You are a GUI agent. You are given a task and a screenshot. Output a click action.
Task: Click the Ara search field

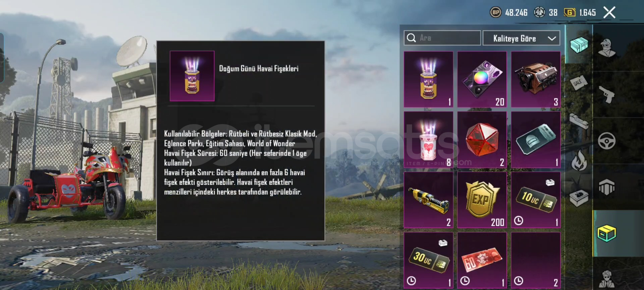click(x=442, y=38)
